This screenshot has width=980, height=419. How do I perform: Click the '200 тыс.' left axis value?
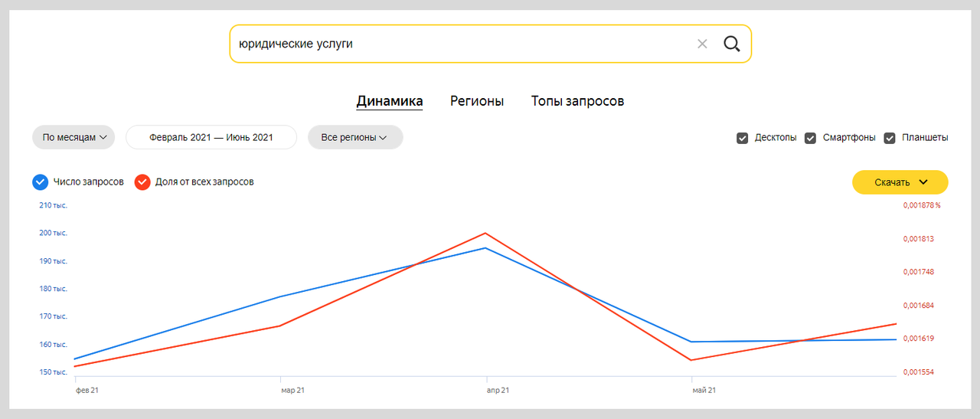(x=53, y=233)
